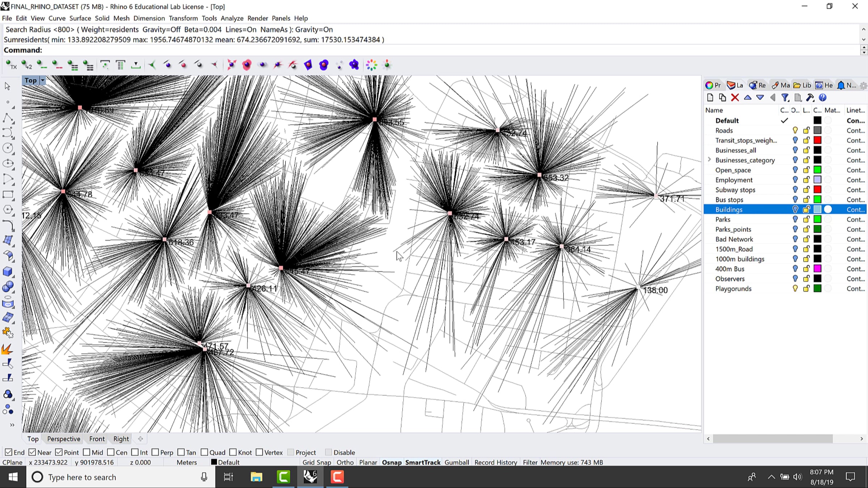Enable the Int osnap checkbox
868x488 pixels.
point(135,452)
